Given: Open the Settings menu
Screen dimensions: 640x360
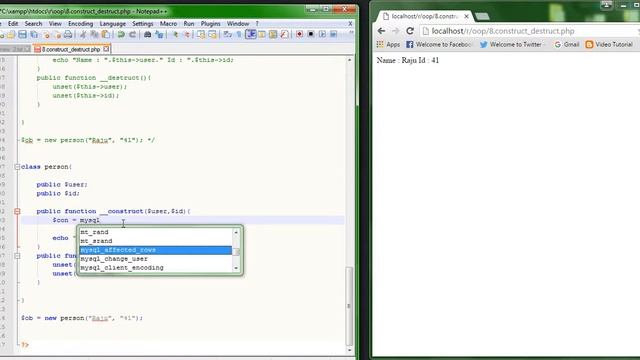Looking at the screenshot, I should [142, 24].
